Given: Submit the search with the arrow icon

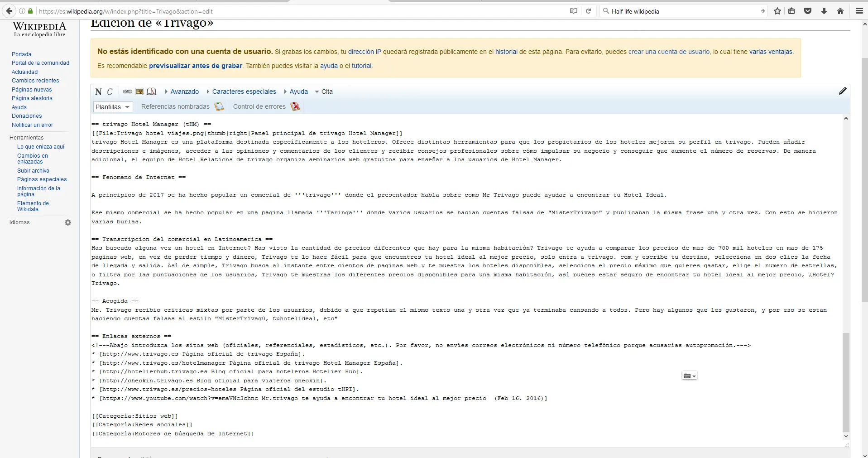Looking at the screenshot, I should click(763, 11).
